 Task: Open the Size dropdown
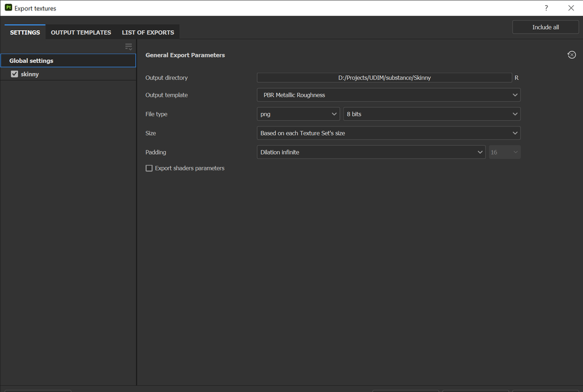[x=389, y=133]
